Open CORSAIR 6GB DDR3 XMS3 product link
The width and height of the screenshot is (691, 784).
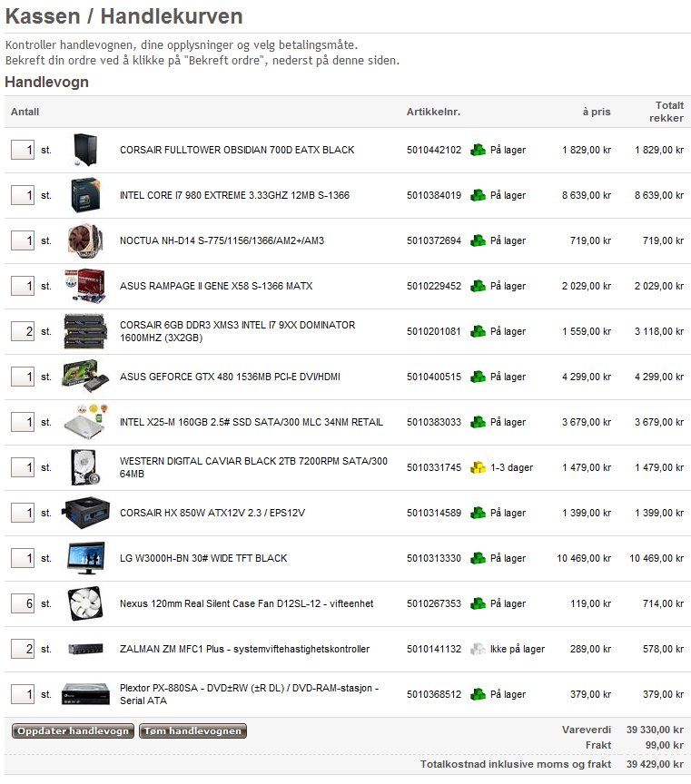[237, 331]
